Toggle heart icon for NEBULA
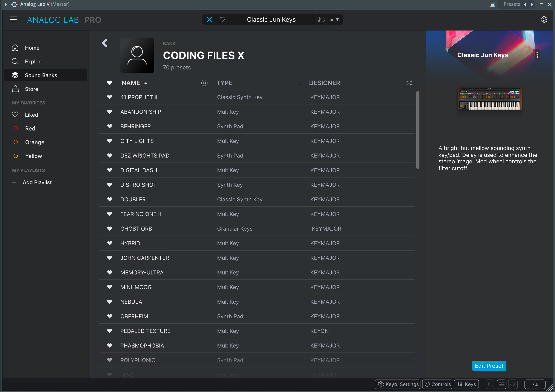This screenshot has height=392, width=555. (x=109, y=302)
